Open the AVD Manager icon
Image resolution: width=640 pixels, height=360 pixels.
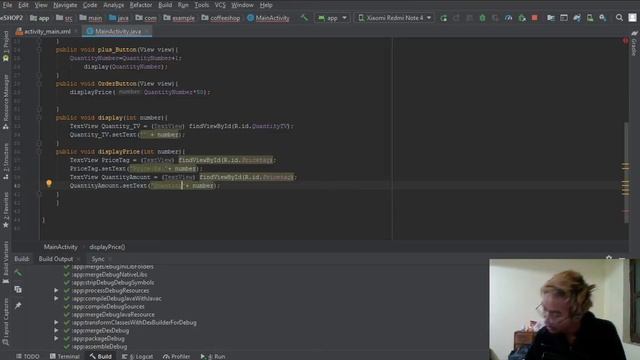pos(590,18)
